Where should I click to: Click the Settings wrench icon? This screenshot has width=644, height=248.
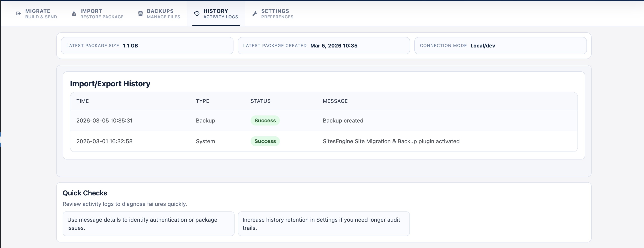pos(254,13)
